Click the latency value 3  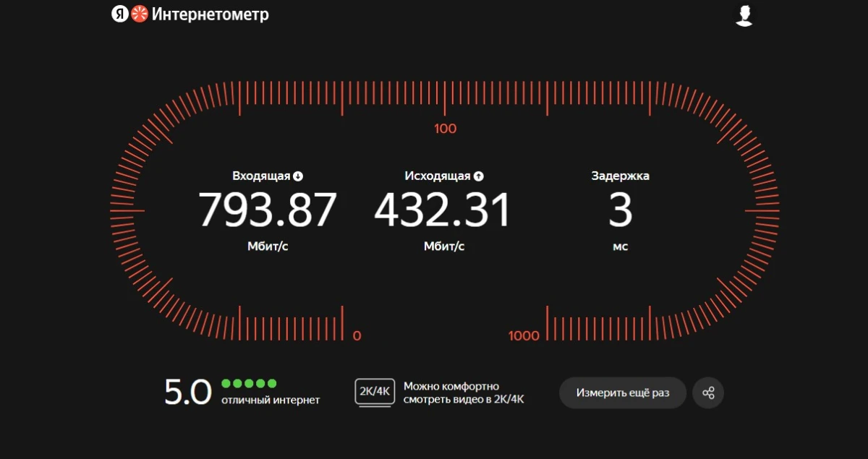(x=620, y=210)
